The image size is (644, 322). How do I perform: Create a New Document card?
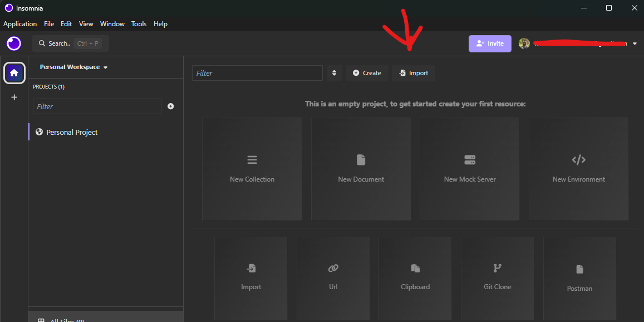[x=361, y=169]
